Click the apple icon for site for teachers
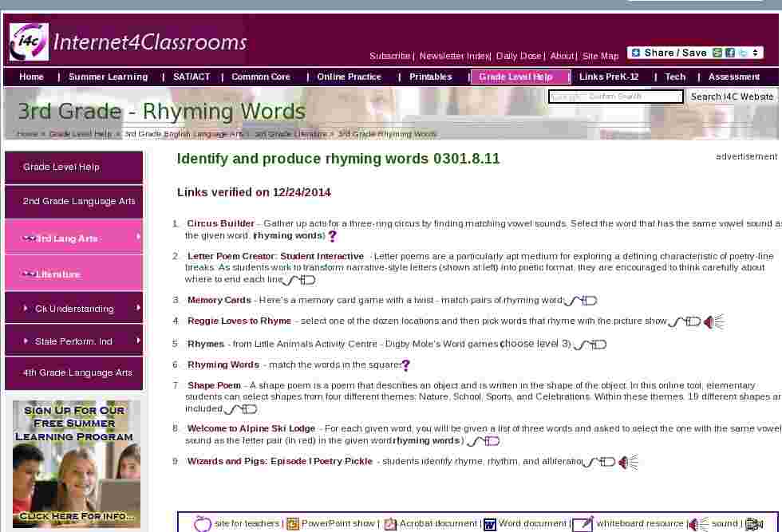The width and height of the screenshot is (782, 532). pyautogui.click(x=203, y=523)
